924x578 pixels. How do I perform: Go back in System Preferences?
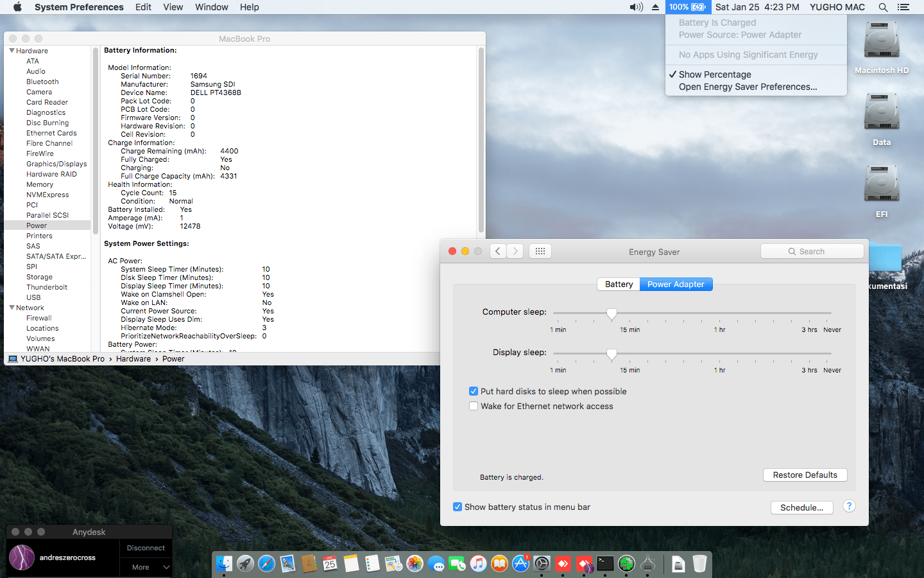point(498,251)
